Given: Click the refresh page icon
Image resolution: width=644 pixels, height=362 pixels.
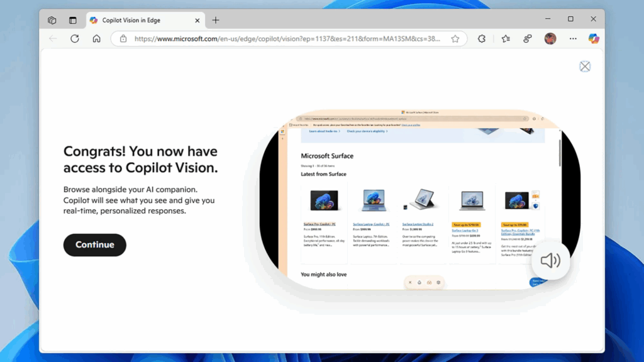Looking at the screenshot, I should pos(75,38).
